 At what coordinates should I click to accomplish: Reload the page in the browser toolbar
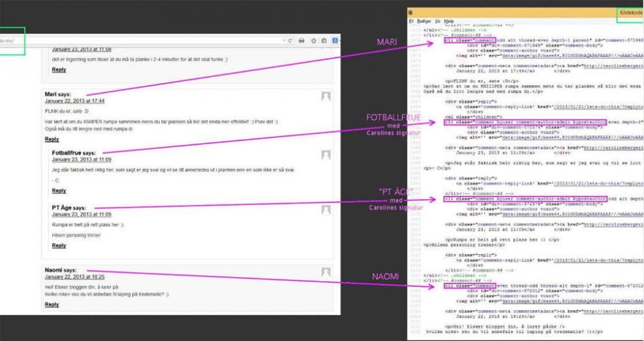tap(290, 41)
